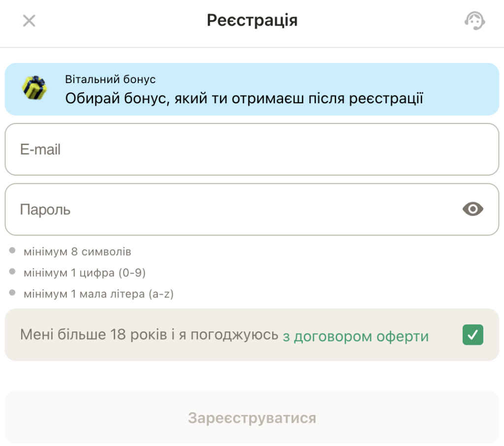Click the 'мінімум 1 мала літера' requirement
Image resolution: width=504 pixels, height=446 pixels.
pyautogui.click(x=101, y=294)
